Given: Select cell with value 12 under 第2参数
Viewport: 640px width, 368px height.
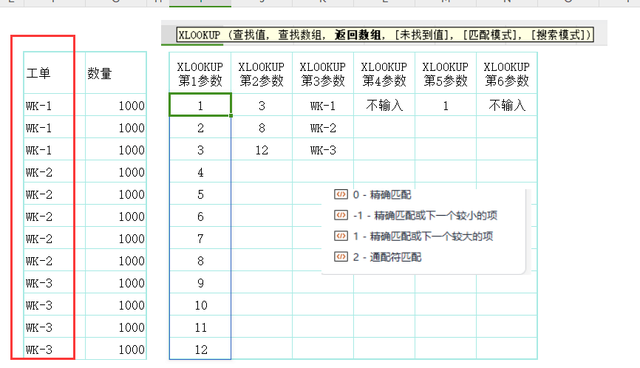Looking at the screenshot, I should pyautogui.click(x=262, y=150).
